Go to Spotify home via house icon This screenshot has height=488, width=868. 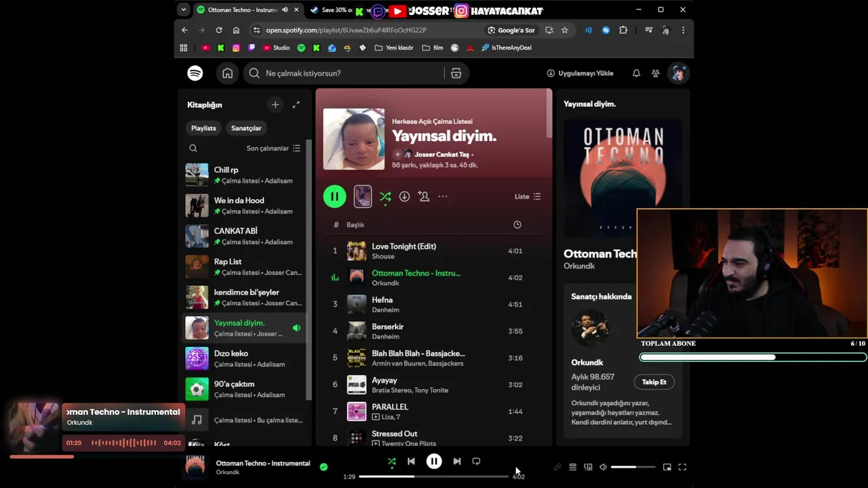coord(228,73)
